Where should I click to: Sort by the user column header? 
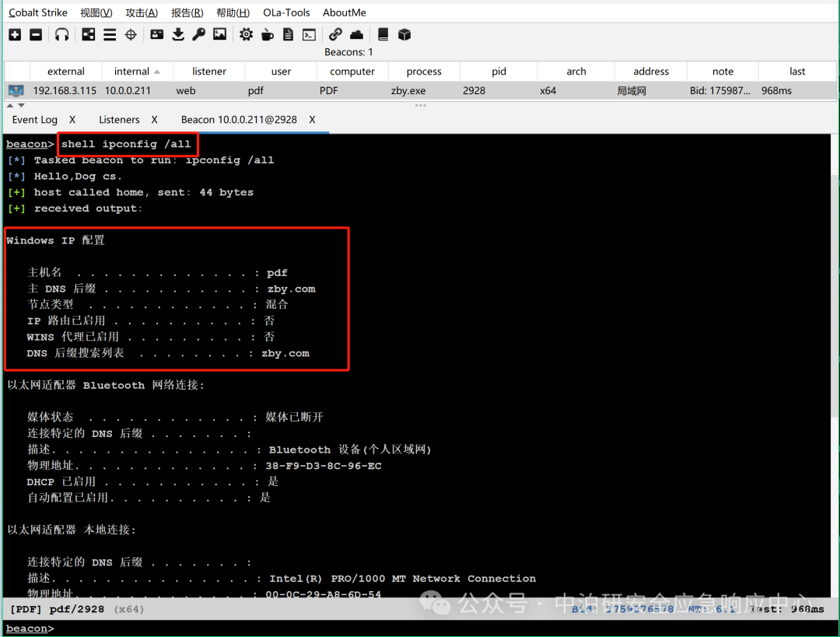281,72
